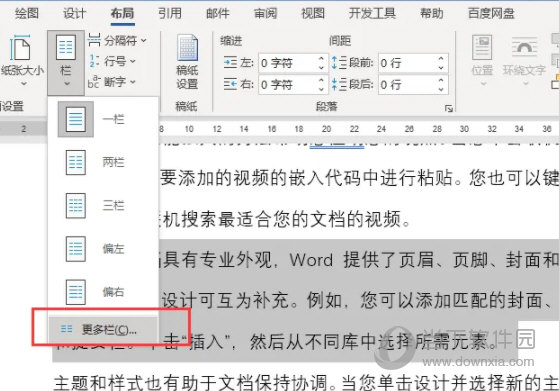This screenshot has height=391, width=559.
Task: Open the 分隔符 breaks dropdown
Action: [x=117, y=41]
